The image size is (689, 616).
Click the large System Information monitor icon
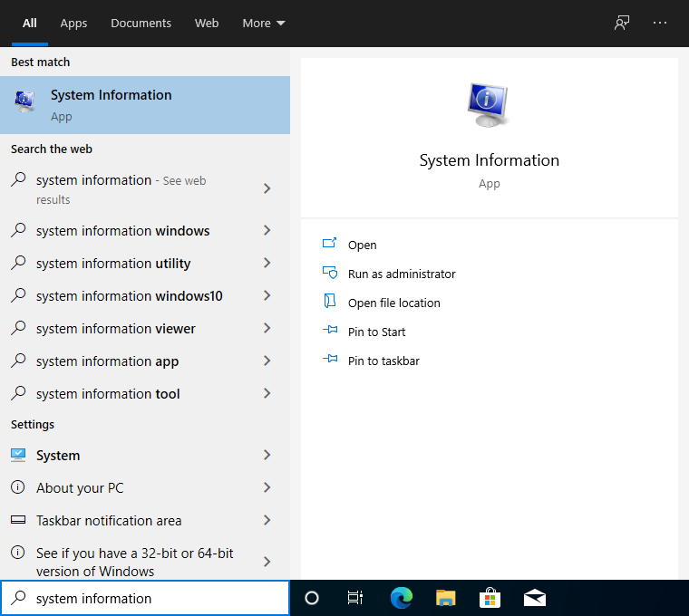coord(488,105)
